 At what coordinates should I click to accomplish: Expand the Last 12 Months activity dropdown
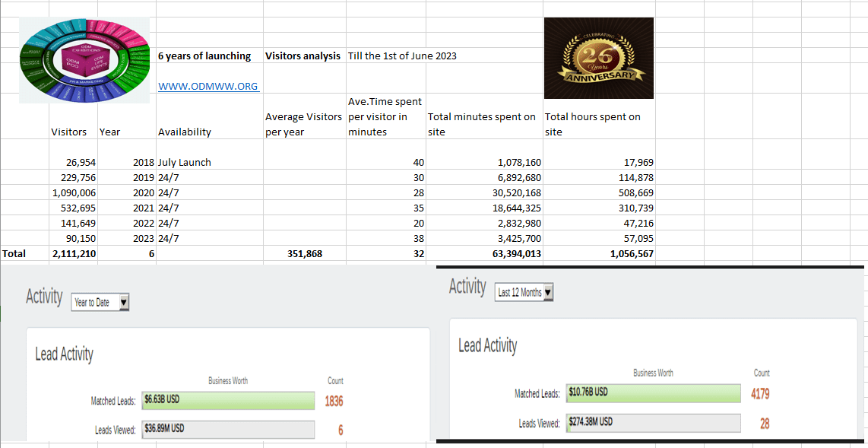524,293
